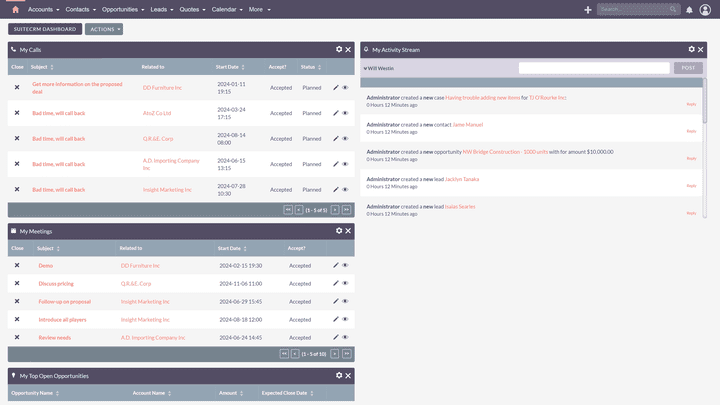Go to next page in My Calls
Screen dimensions: 720x405
[335, 210]
